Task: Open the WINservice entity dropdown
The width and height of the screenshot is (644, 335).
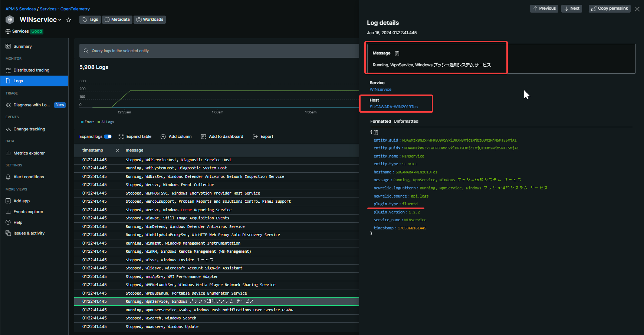Action: [60, 19]
